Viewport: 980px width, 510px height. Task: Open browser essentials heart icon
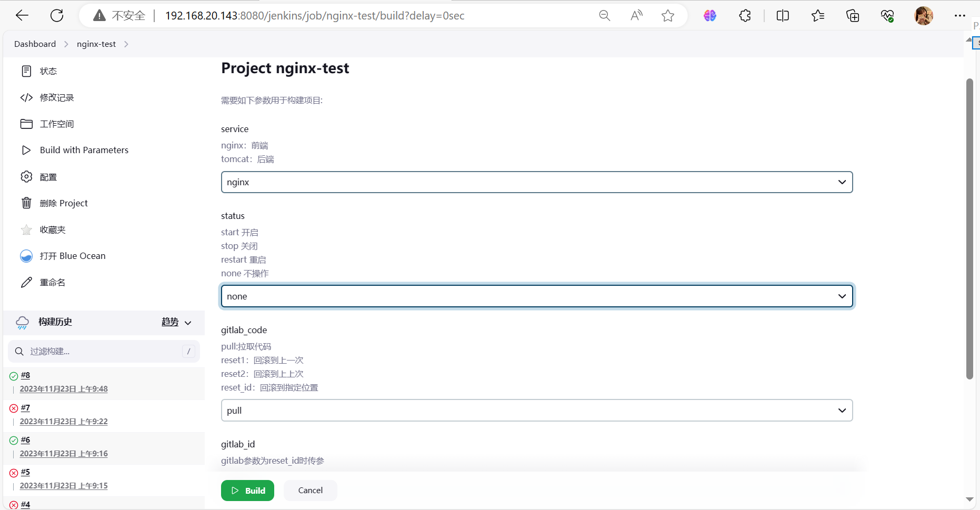click(887, 16)
